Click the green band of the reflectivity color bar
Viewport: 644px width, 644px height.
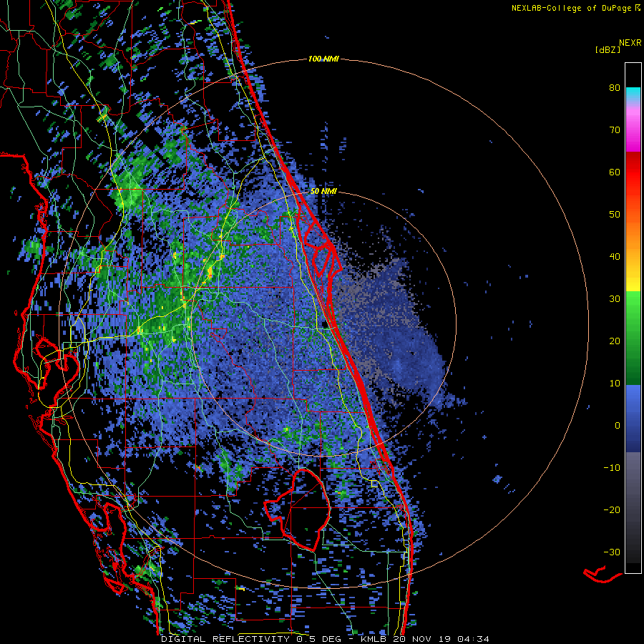(633, 338)
